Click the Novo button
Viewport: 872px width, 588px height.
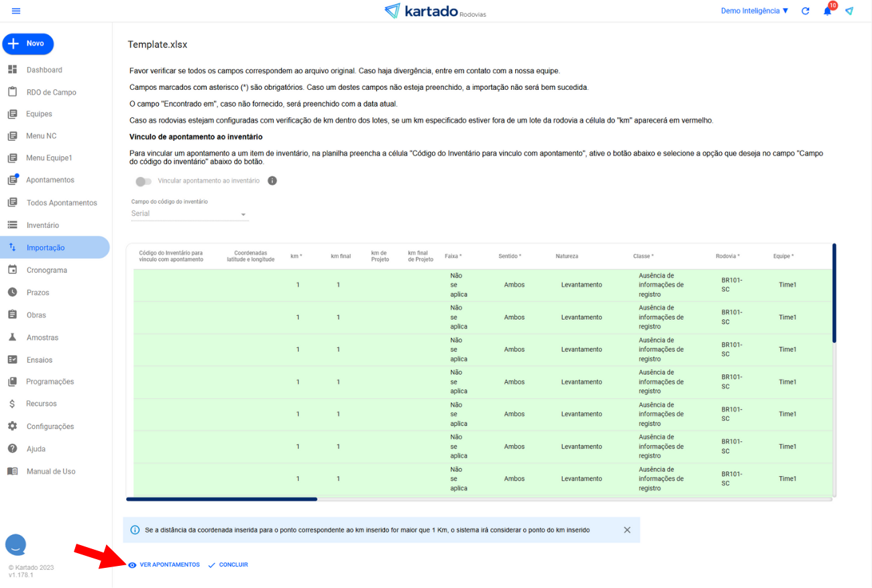28,44
